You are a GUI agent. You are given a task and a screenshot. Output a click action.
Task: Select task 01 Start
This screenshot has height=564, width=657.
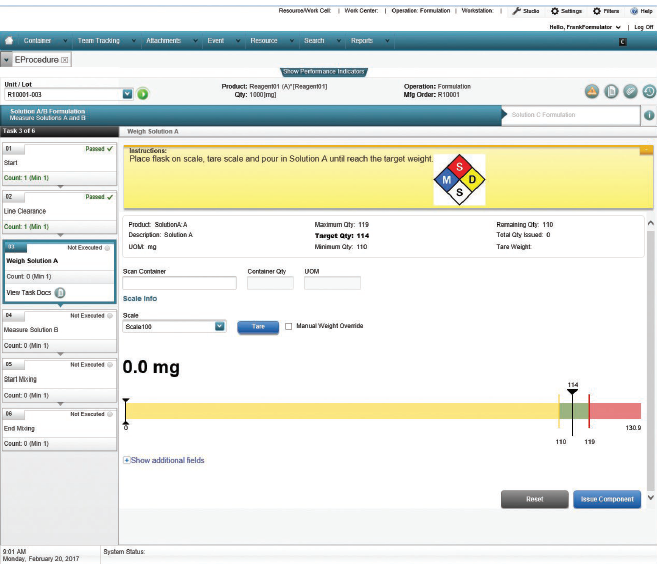coord(59,164)
